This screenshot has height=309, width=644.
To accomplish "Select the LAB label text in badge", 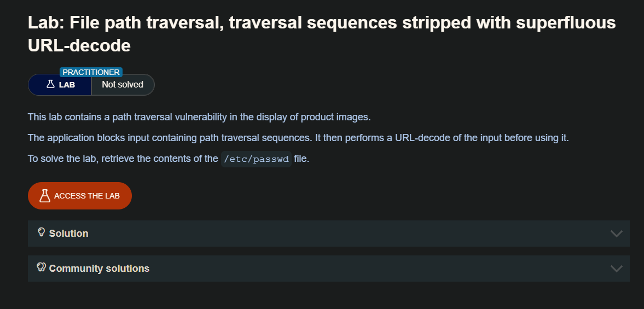I will coord(67,85).
